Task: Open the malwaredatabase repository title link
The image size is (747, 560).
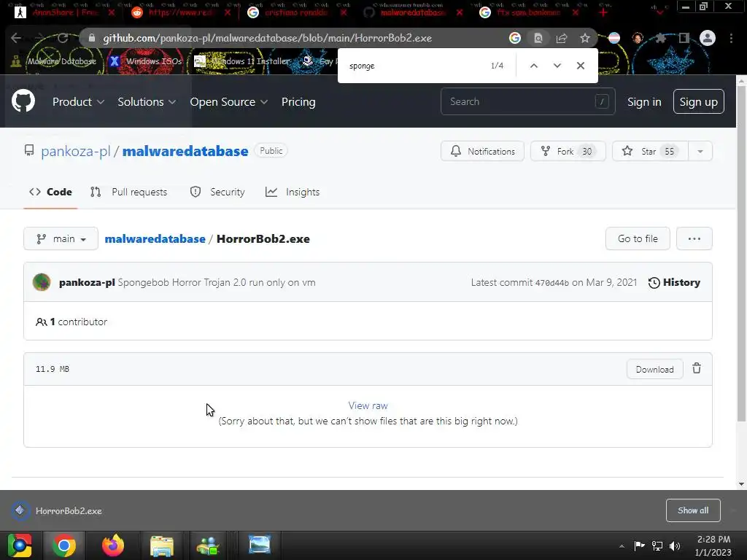Action: pyautogui.click(x=185, y=151)
